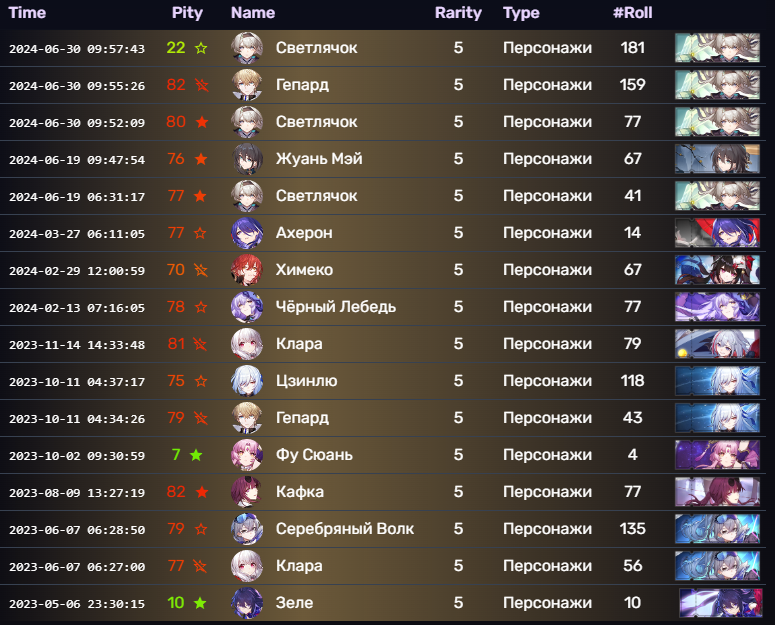The width and height of the screenshot is (775, 625).
Task: Click Black Swan (Чёрный Лебедь) avatar icon
Action: coord(247,307)
